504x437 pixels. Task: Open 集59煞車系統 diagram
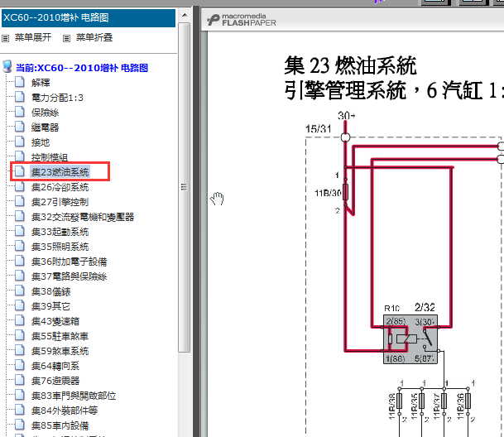[x=60, y=351]
